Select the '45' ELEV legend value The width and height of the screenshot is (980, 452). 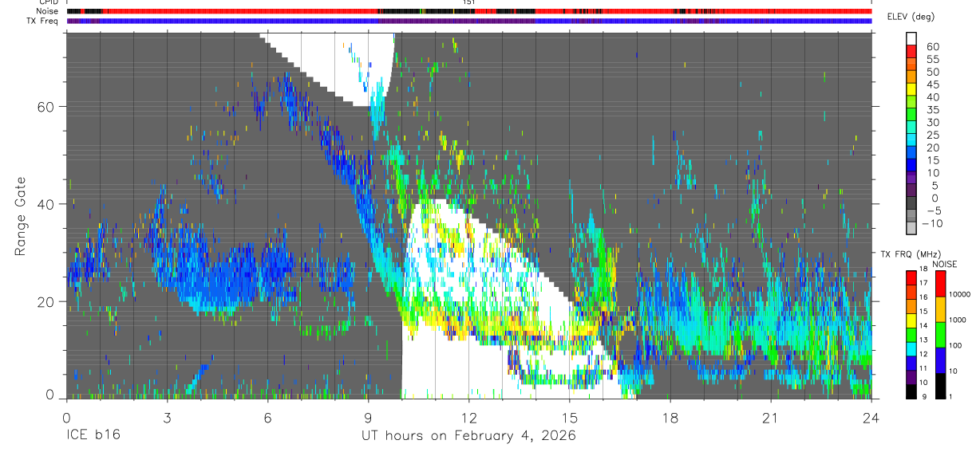click(x=933, y=85)
